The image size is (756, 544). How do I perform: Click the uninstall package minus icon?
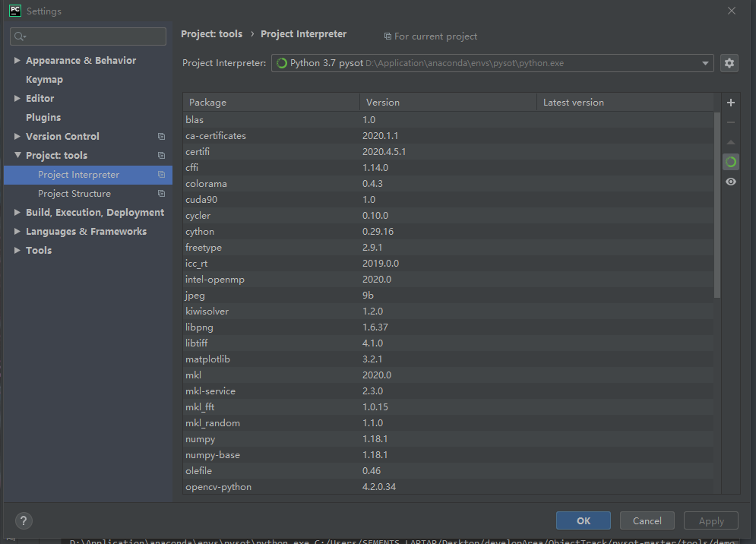click(x=730, y=122)
